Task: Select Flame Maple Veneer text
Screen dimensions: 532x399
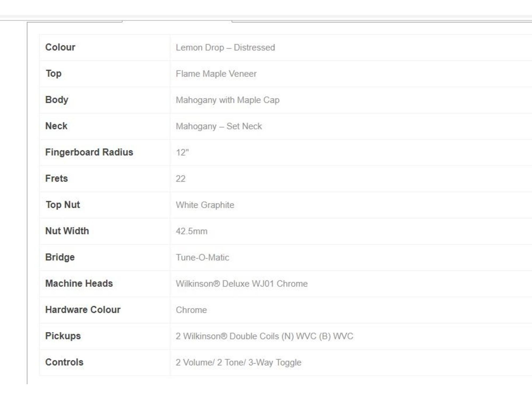Action: pos(216,74)
